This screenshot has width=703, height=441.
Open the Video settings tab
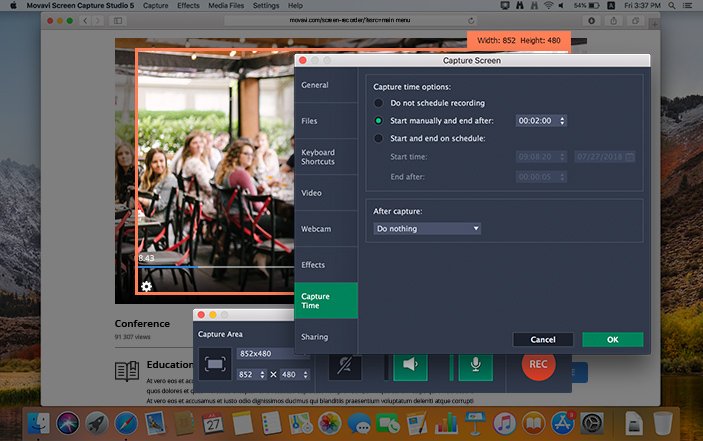click(x=326, y=193)
